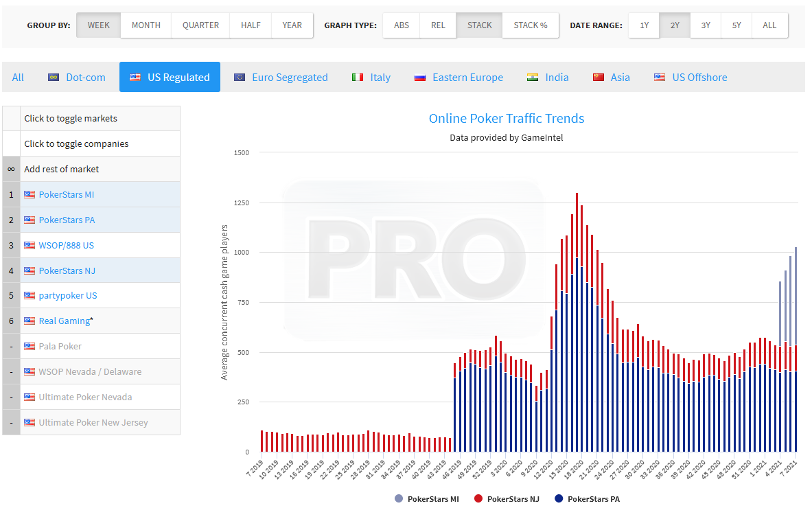Group data by MONTH
Screen dimensions: 812x508
coord(146,25)
